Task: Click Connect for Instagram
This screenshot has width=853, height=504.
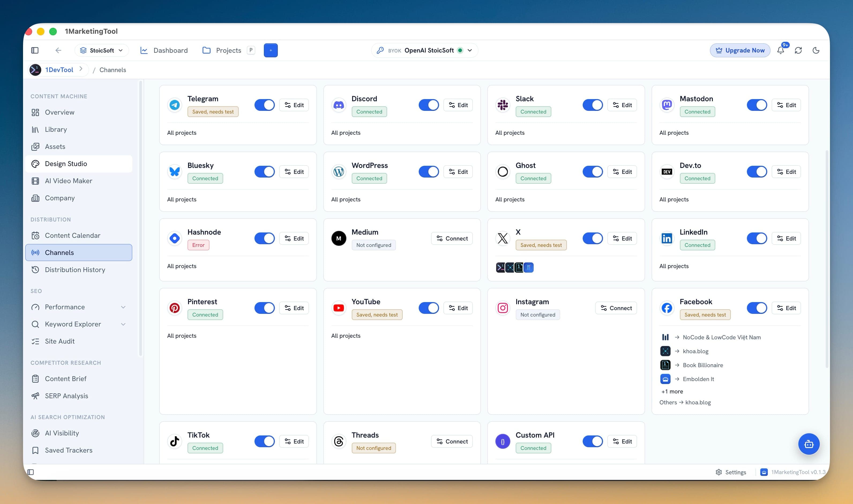Action: (x=616, y=308)
